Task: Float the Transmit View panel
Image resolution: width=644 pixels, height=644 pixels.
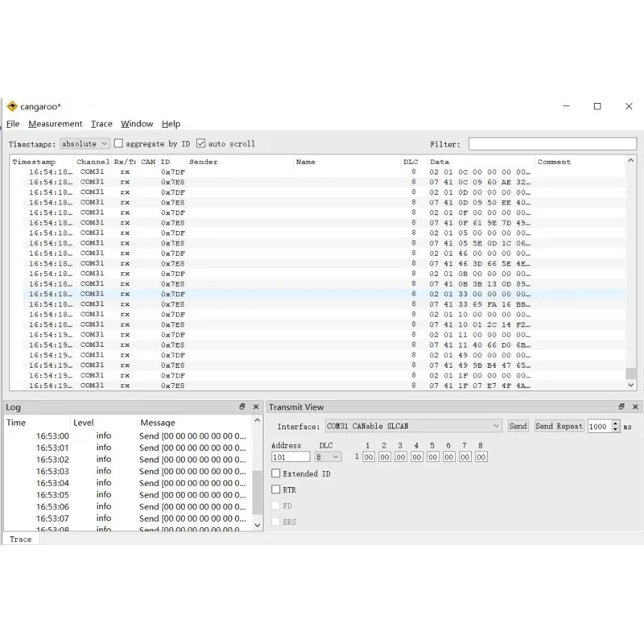Action: click(x=621, y=407)
